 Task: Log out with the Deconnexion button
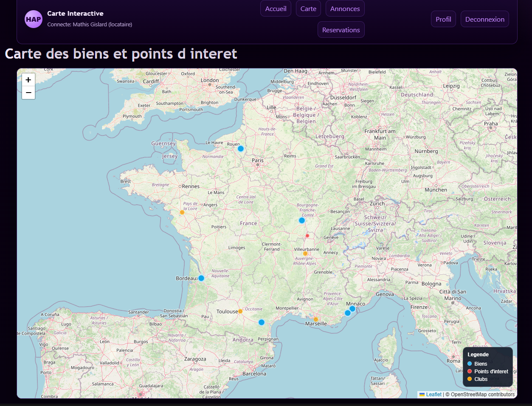484,19
